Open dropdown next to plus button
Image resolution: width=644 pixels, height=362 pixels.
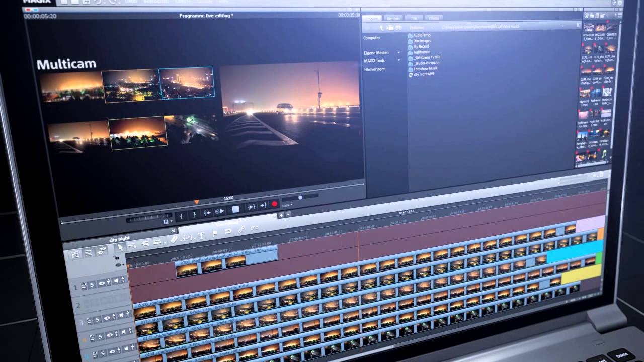pyautogui.click(x=288, y=214)
